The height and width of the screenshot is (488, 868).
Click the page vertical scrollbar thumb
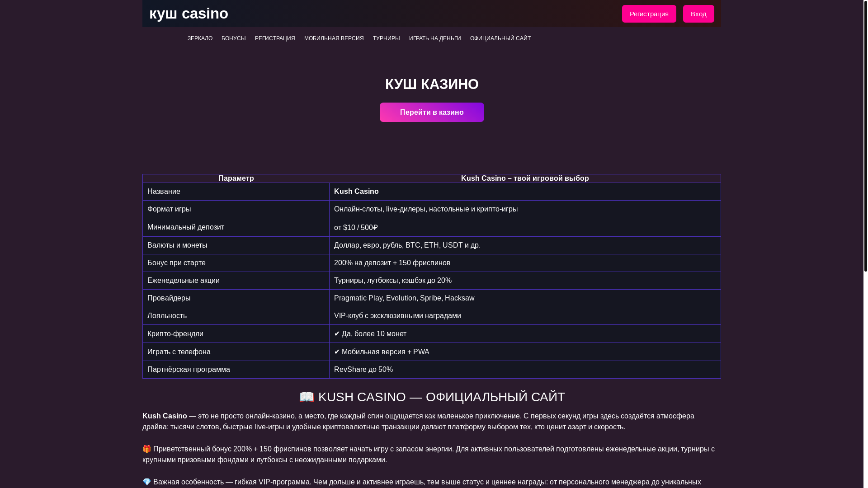pos(865,136)
